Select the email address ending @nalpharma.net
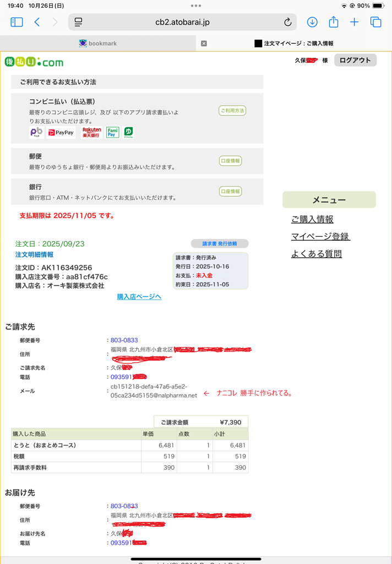 [x=154, y=391]
